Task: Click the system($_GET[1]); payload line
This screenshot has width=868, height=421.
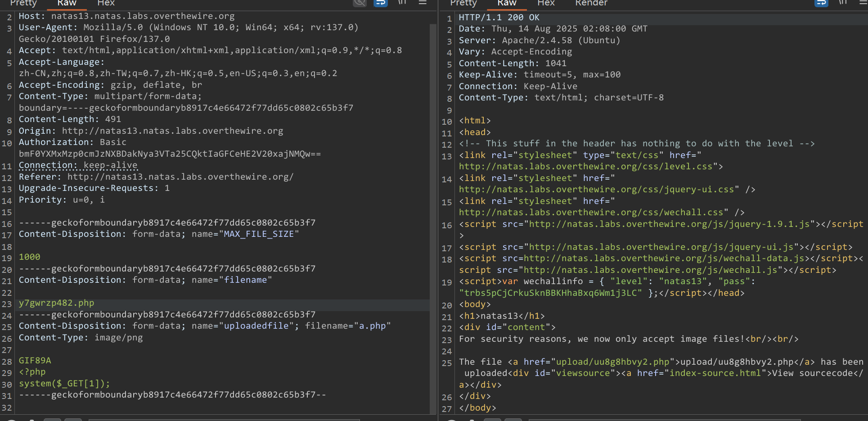Action: coord(64,384)
